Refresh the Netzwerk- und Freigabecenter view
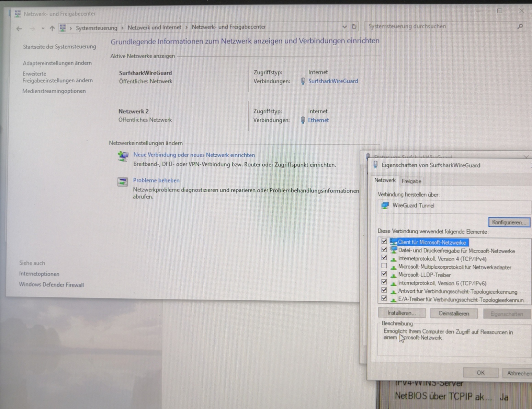 (x=354, y=26)
